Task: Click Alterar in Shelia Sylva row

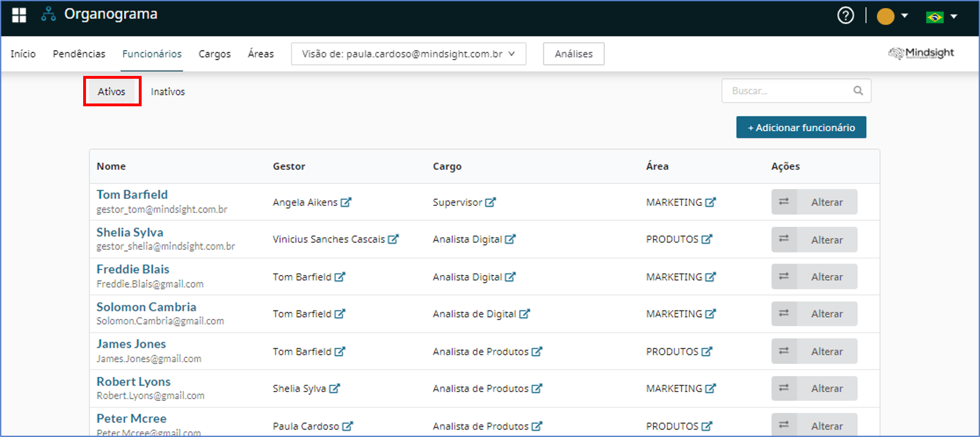Action: (827, 240)
